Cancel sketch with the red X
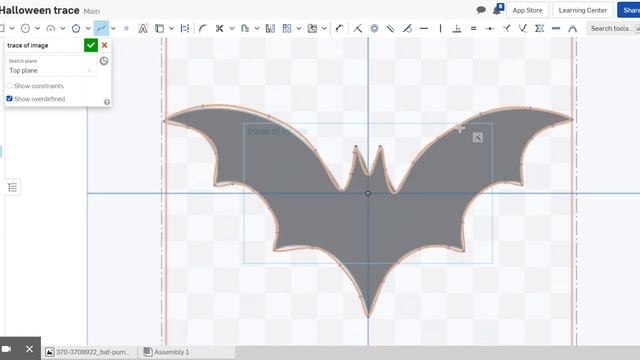Screen dimensions: 640x360 click(x=104, y=45)
